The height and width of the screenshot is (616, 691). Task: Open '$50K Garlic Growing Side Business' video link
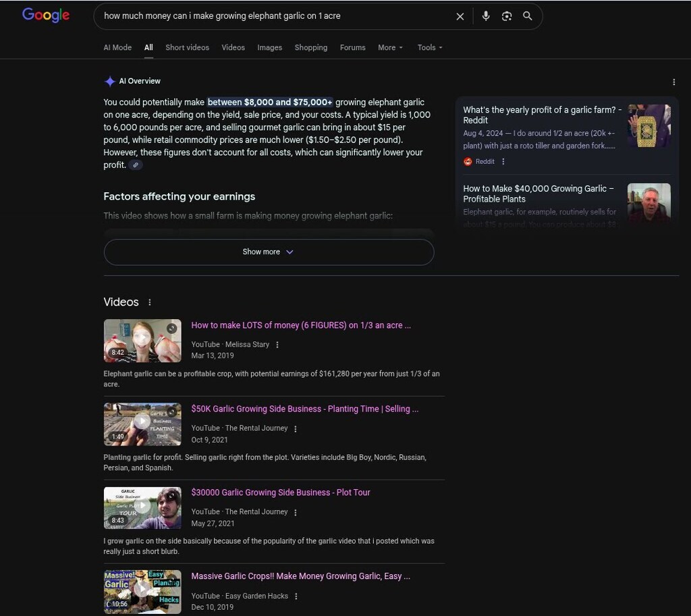point(304,409)
